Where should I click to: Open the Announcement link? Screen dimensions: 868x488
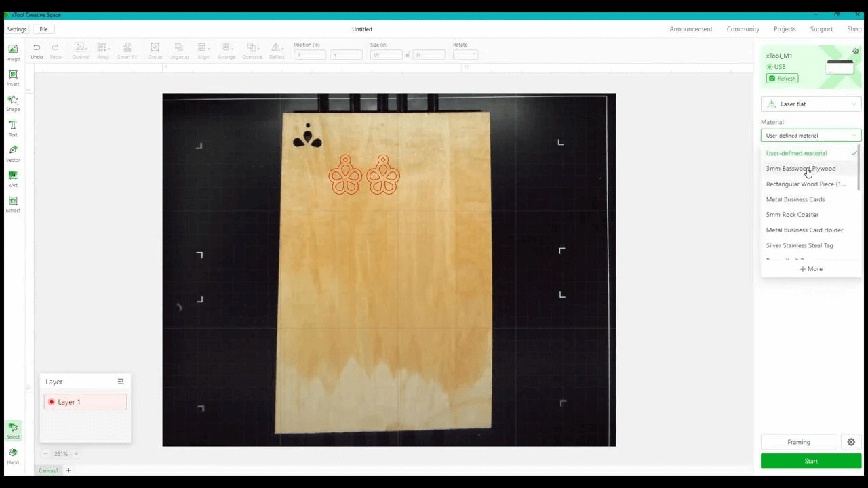(691, 29)
